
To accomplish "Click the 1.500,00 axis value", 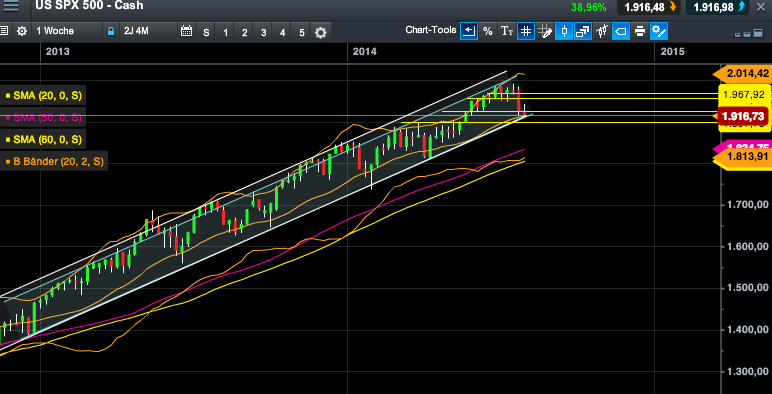I will (747, 287).
